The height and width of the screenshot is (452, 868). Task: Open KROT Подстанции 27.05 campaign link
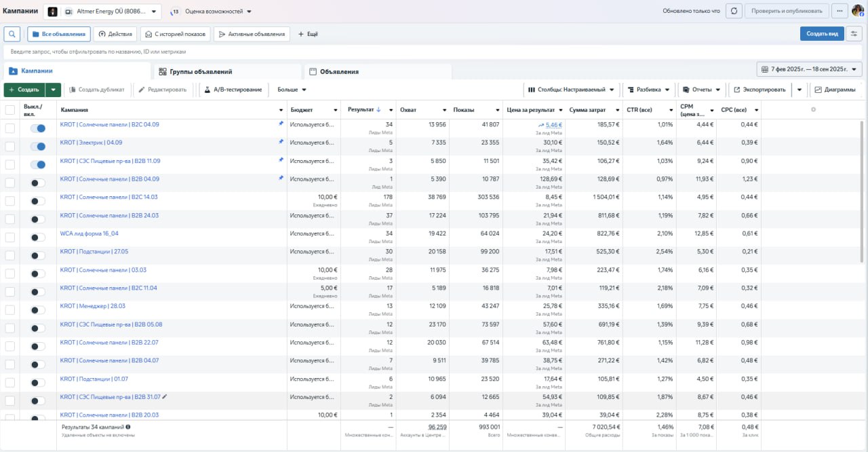(94, 251)
